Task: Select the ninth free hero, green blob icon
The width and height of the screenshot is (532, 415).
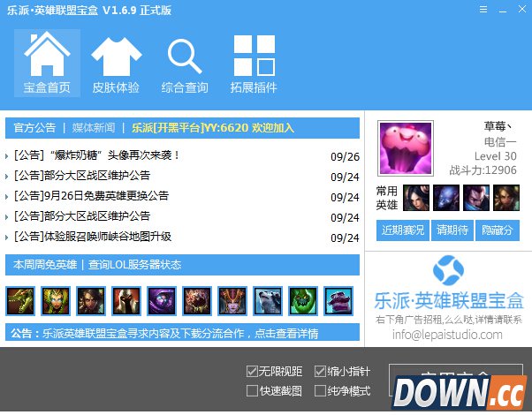Action: tap(303, 301)
